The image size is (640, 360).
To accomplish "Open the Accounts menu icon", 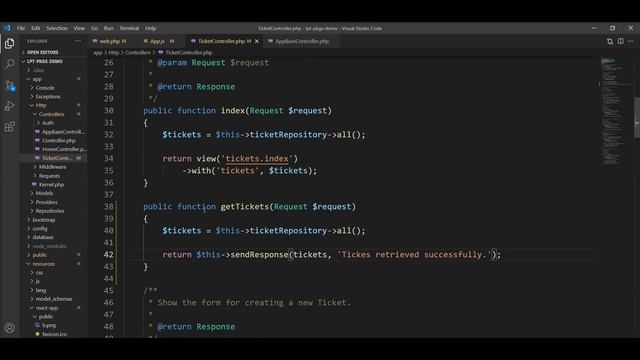I will tap(9, 328).
